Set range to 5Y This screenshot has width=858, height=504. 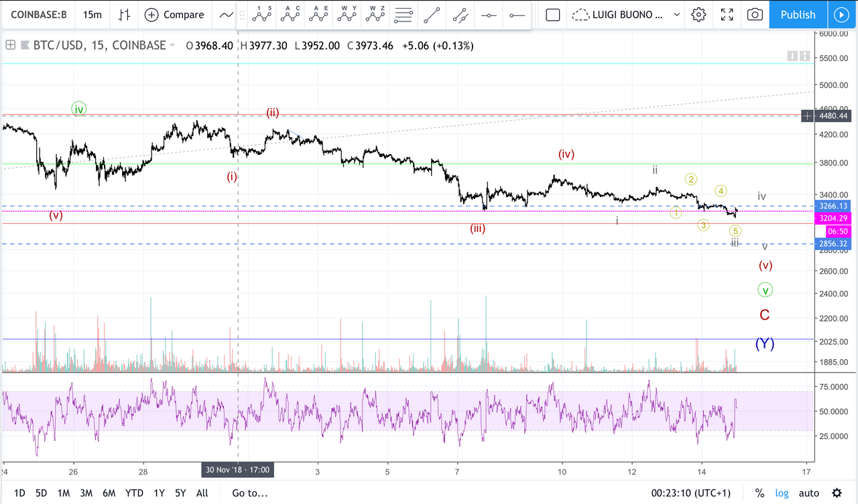pos(180,493)
